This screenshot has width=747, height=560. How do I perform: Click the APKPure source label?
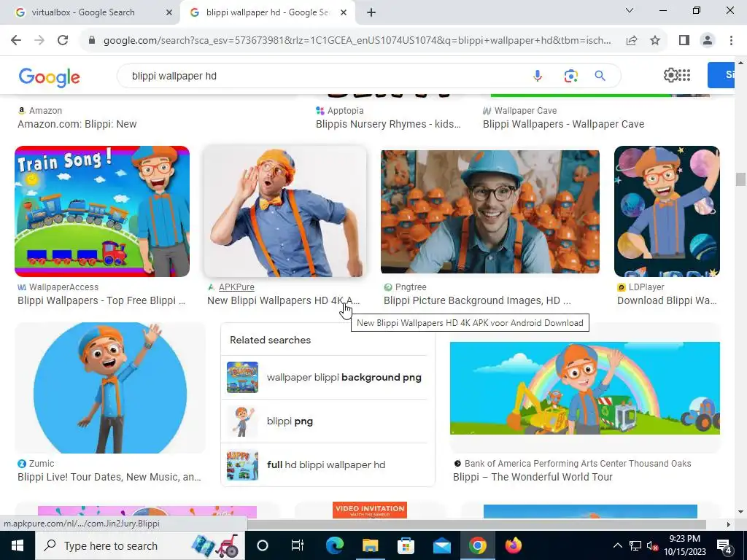[236, 287]
